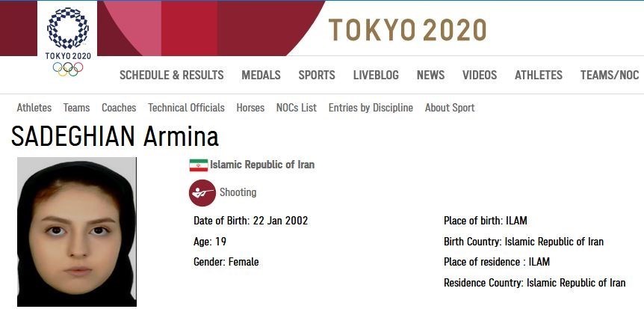Go to the Sports section

pyautogui.click(x=317, y=75)
